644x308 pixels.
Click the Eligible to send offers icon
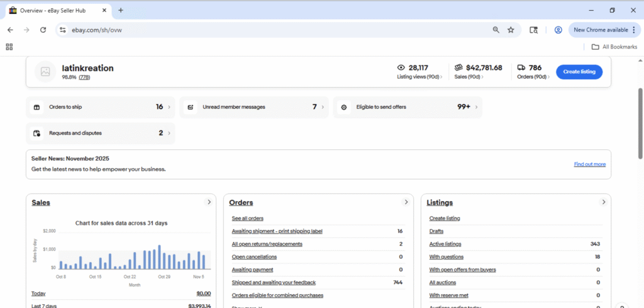click(343, 107)
